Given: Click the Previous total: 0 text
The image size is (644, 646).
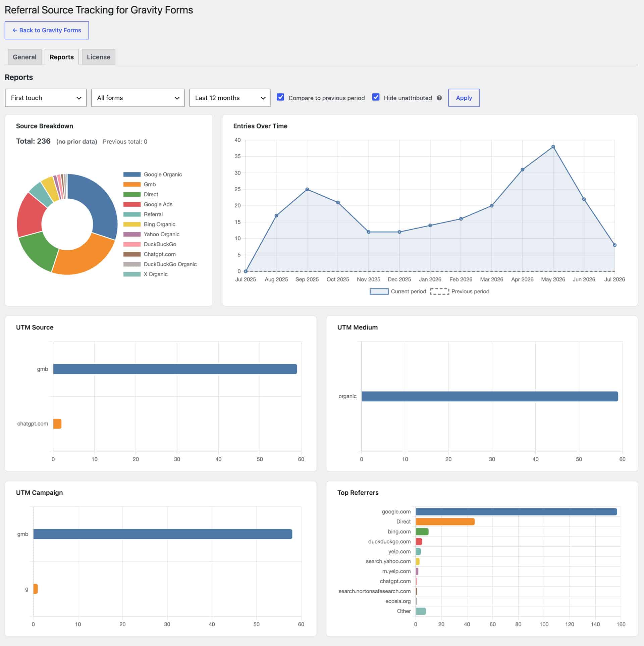Looking at the screenshot, I should pyautogui.click(x=125, y=142).
